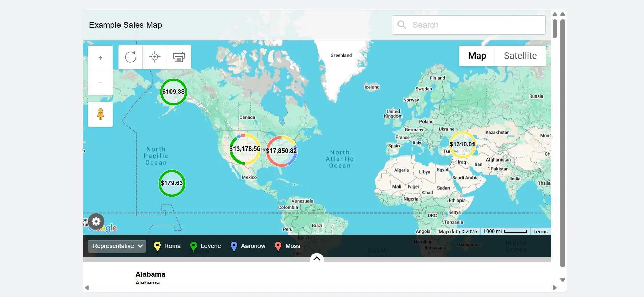
Task: Switch to Satellite view
Action: pos(520,56)
